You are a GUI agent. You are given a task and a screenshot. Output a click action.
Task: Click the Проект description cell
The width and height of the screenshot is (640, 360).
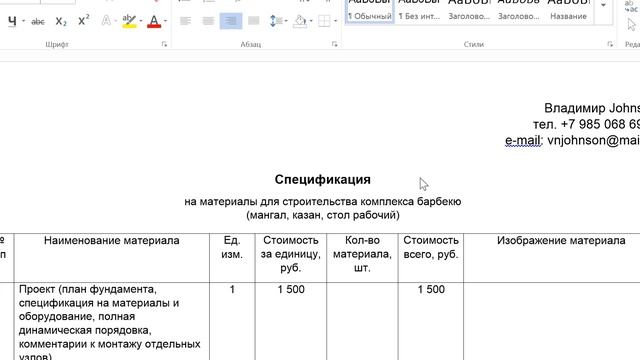(x=111, y=321)
